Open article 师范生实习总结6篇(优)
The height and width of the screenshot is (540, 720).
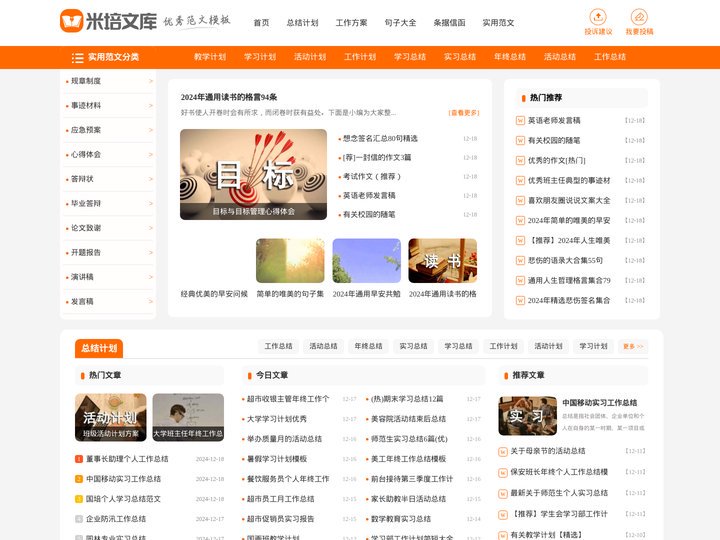[409, 439]
